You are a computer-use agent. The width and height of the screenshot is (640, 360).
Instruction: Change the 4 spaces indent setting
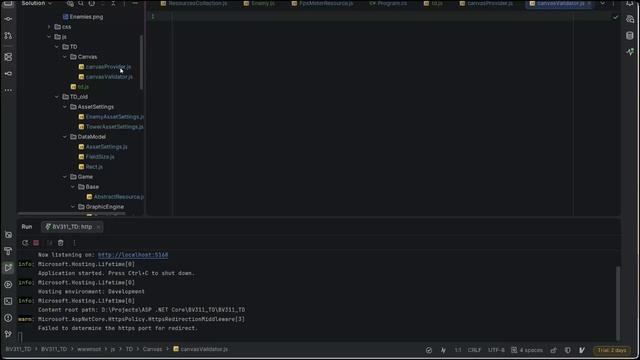pyautogui.click(x=527, y=350)
